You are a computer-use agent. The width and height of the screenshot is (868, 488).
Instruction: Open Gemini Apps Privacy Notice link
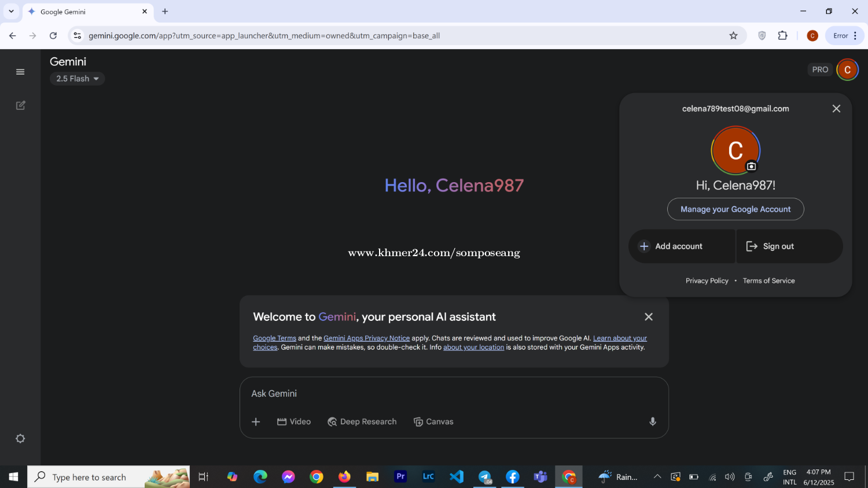[366, 338]
